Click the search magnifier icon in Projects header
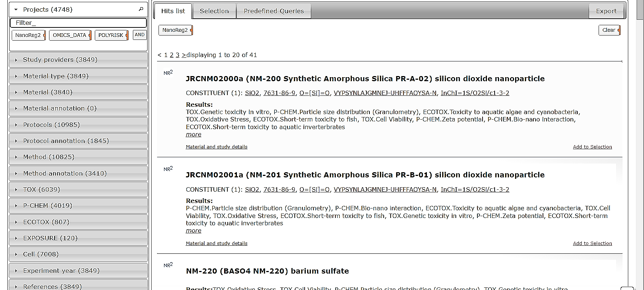The height and width of the screenshot is (290, 644). click(x=141, y=9)
